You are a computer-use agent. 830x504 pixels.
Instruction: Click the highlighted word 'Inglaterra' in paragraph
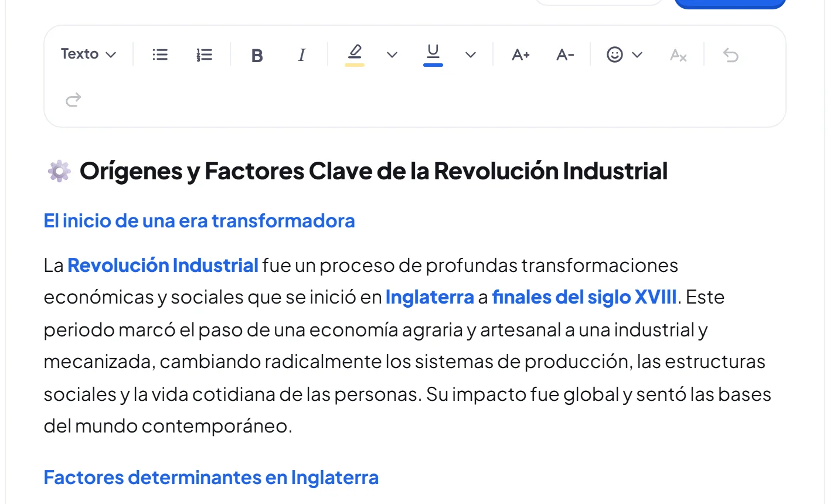(x=430, y=298)
